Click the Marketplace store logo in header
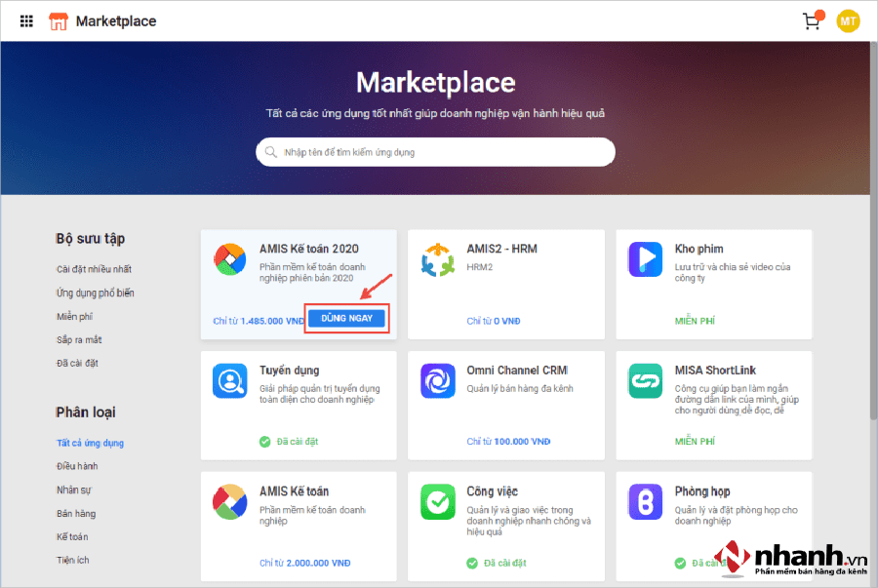 click(59, 20)
